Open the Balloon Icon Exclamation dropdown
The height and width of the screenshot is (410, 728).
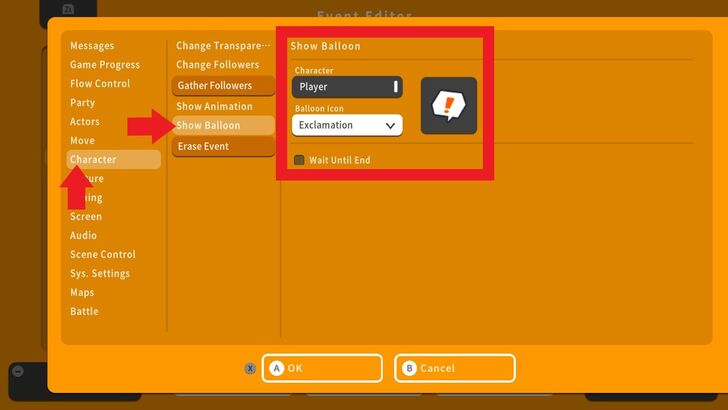click(347, 125)
